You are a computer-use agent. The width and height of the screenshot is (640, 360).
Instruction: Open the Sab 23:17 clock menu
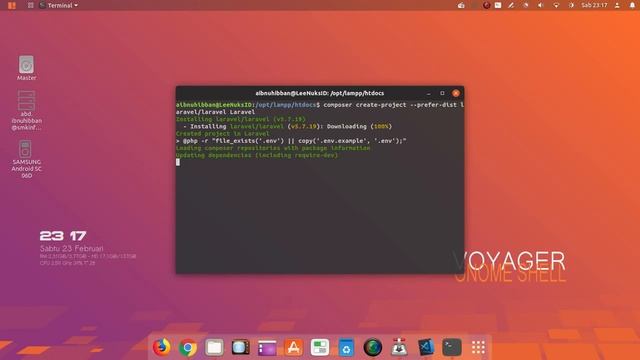pos(594,5)
